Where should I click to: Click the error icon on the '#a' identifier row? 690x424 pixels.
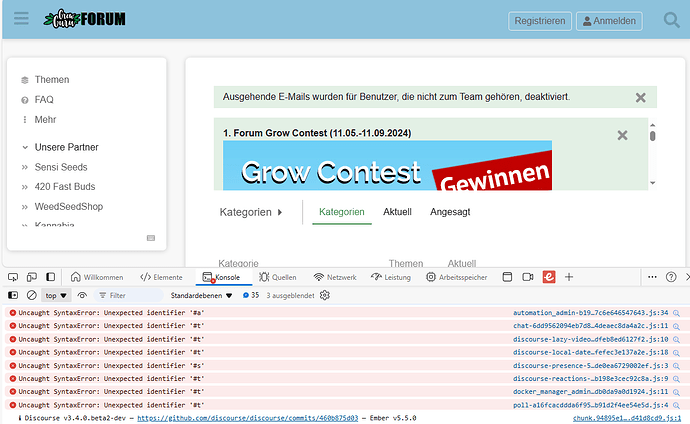click(x=13, y=313)
